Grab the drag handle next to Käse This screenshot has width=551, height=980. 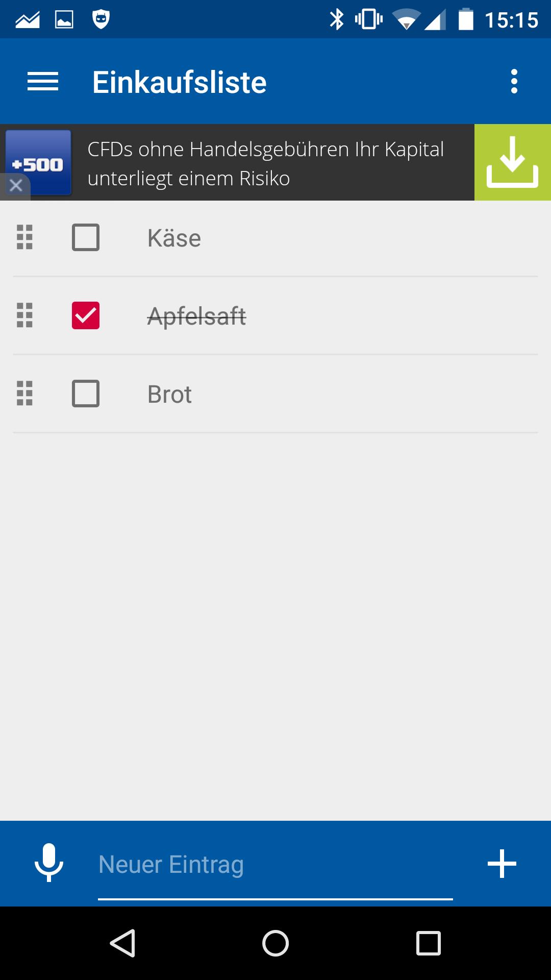pyautogui.click(x=24, y=238)
